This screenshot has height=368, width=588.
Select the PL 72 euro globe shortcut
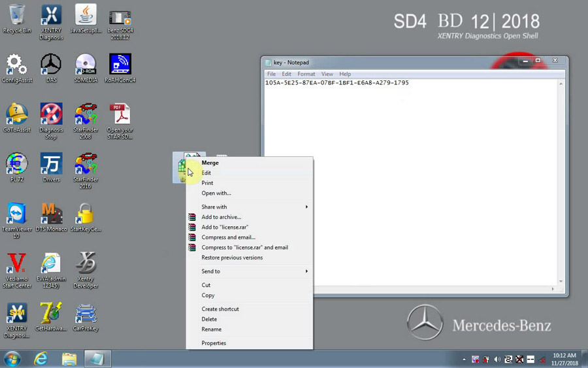pyautogui.click(x=16, y=167)
